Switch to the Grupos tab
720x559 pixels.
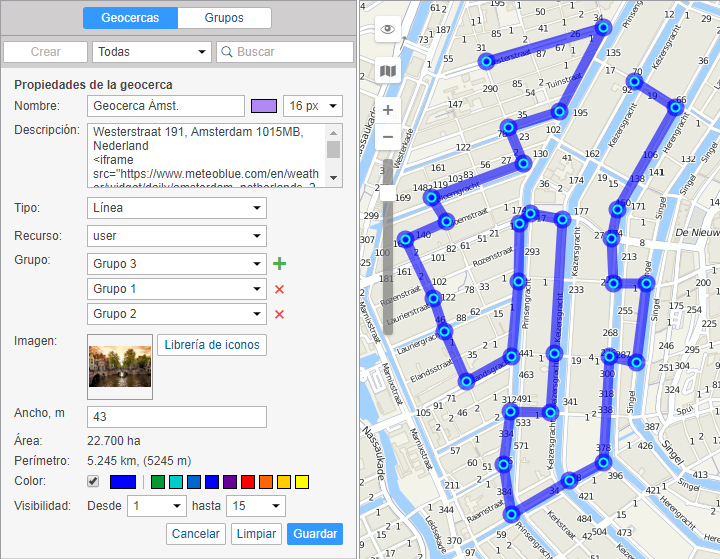pyautogui.click(x=224, y=18)
